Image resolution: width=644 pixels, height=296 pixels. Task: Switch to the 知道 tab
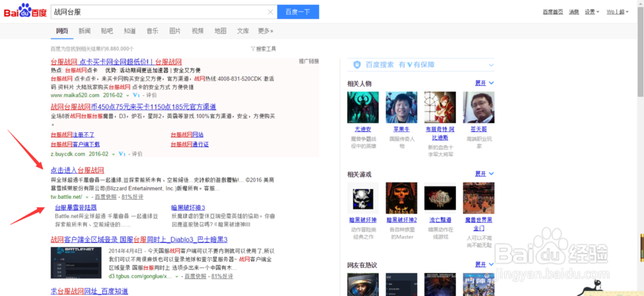click(x=130, y=31)
